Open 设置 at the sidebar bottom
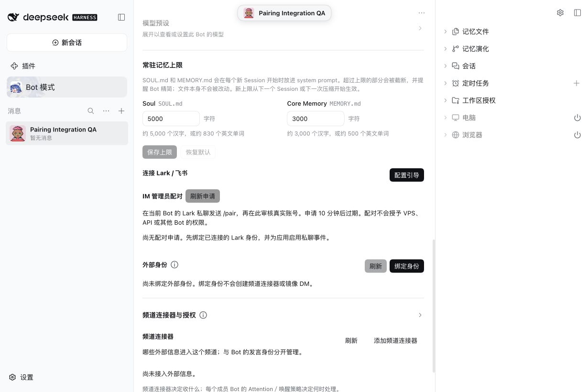The width and height of the screenshot is (588, 392). pyautogui.click(x=22, y=377)
